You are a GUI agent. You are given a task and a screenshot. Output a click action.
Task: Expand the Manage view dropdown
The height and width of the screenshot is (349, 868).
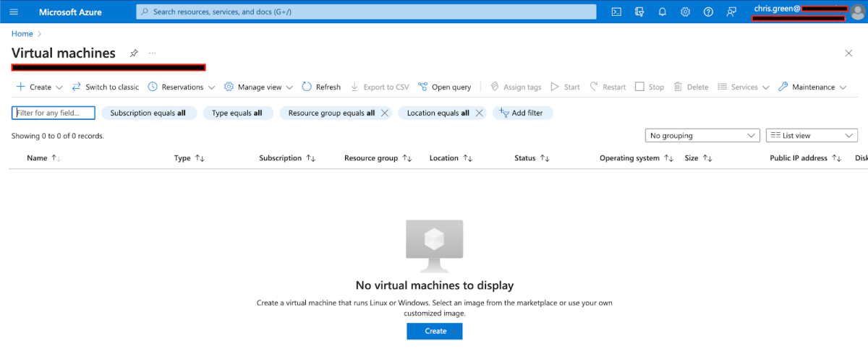click(289, 87)
